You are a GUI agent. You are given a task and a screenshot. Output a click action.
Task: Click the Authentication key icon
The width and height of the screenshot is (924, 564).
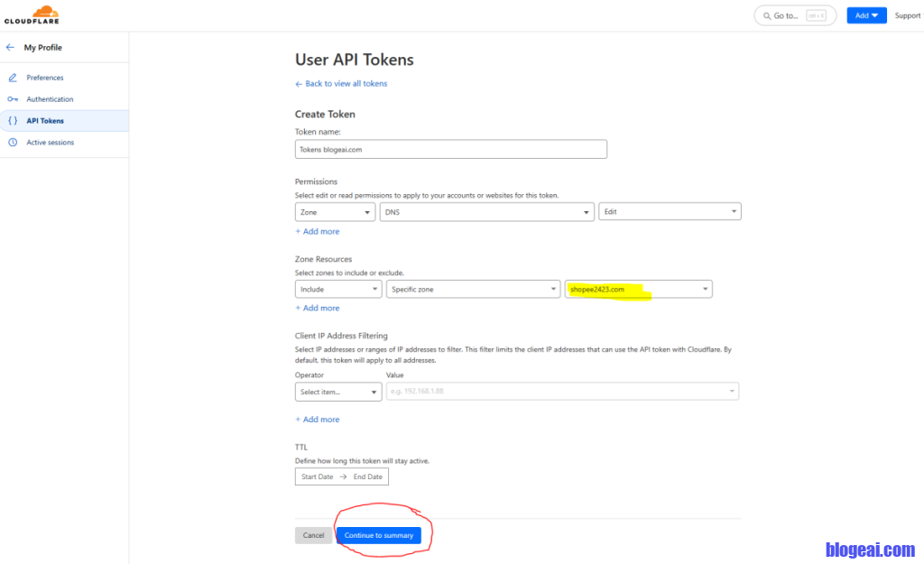click(13, 99)
